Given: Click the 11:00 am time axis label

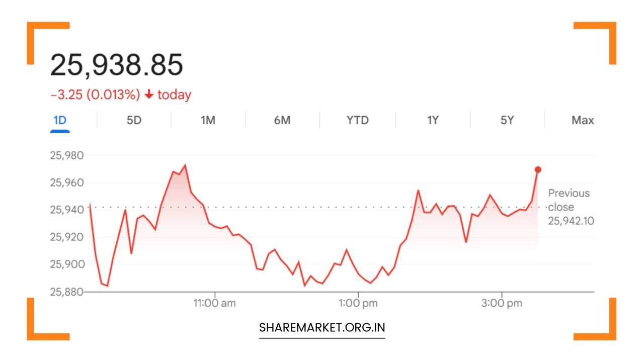Looking at the screenshot, I should 215,303.
